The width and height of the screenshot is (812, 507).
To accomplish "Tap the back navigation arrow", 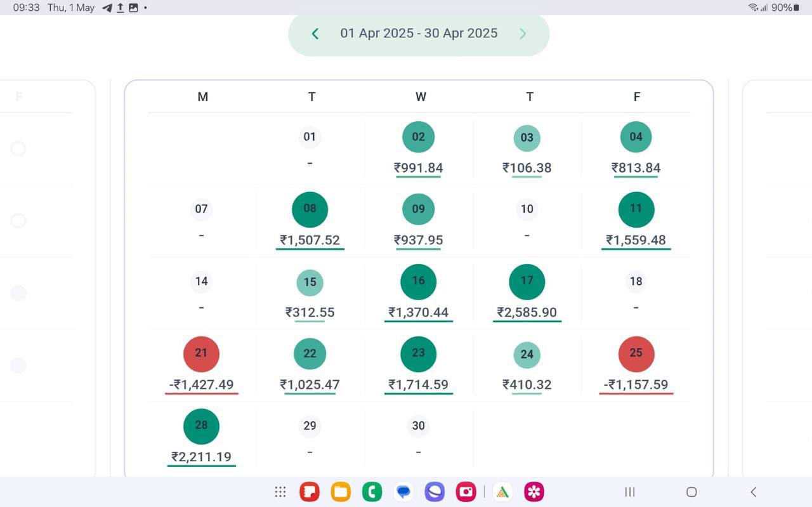I will coord(754,492).
